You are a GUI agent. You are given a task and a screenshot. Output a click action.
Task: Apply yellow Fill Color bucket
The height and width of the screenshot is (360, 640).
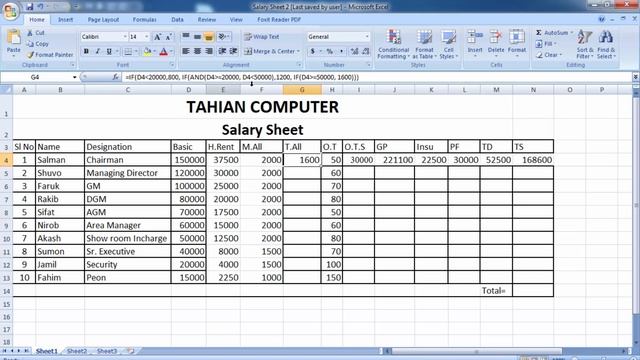(x=147, y=51)
